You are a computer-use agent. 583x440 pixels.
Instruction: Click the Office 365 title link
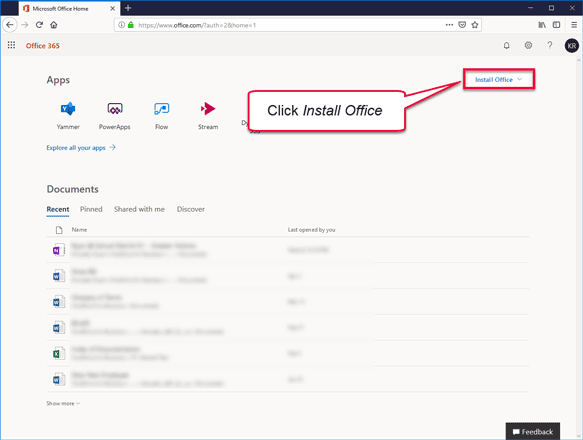(x=42, y=46)
